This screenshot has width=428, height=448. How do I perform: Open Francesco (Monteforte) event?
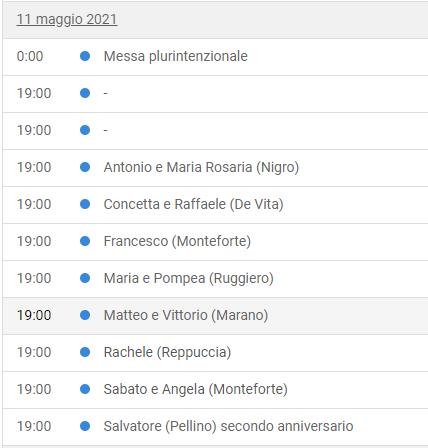click(x=177, y=241)
